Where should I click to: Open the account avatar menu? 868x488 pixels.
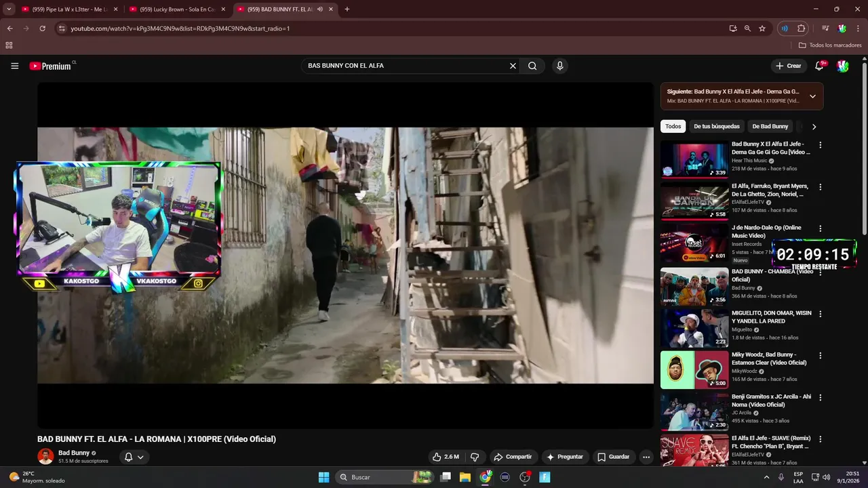coord(843,66)
